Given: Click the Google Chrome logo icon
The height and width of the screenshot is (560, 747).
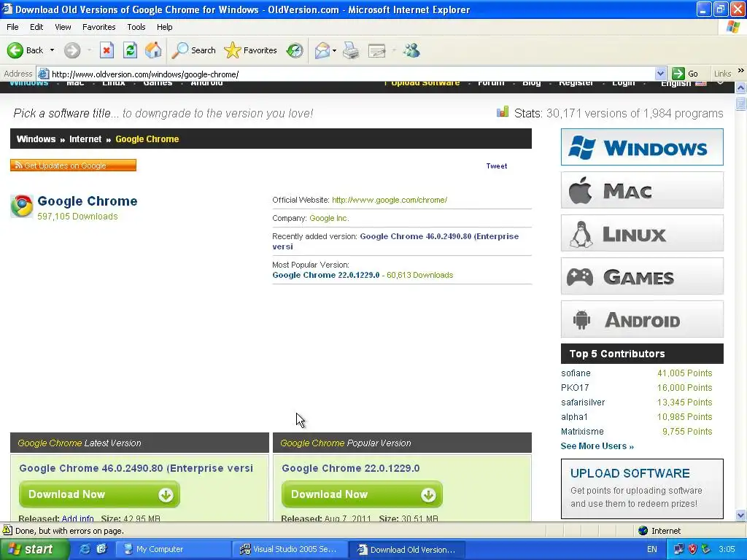Looking at the screenshot, I should (22, 206).
